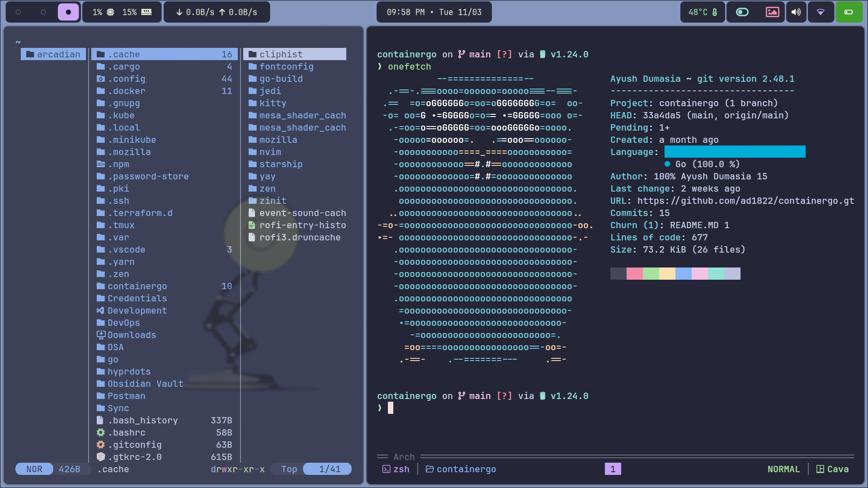
Task: Click the NORMAL mode status label
Action: (x=783, y=469)
